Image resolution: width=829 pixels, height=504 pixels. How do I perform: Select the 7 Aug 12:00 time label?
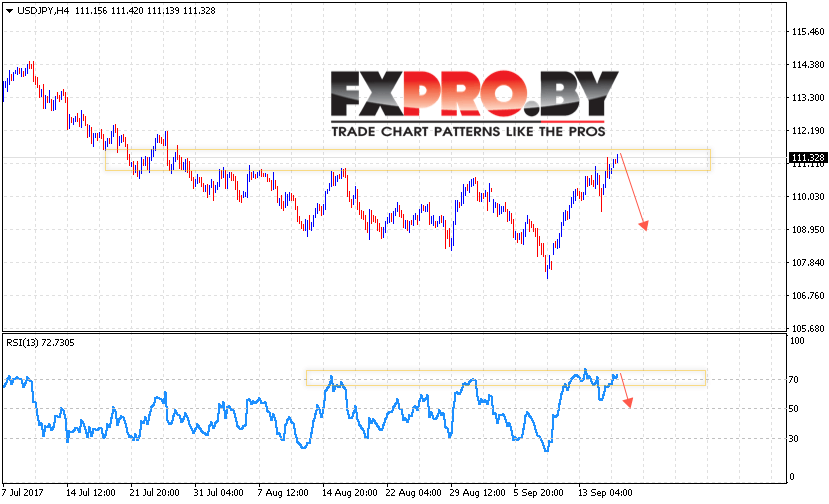click(x=283, y=493)
